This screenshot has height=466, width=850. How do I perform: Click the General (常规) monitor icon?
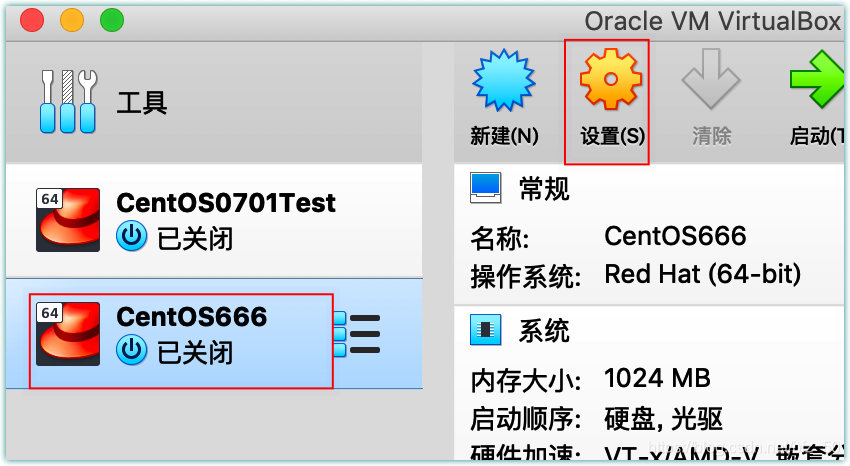coord(486,188)
